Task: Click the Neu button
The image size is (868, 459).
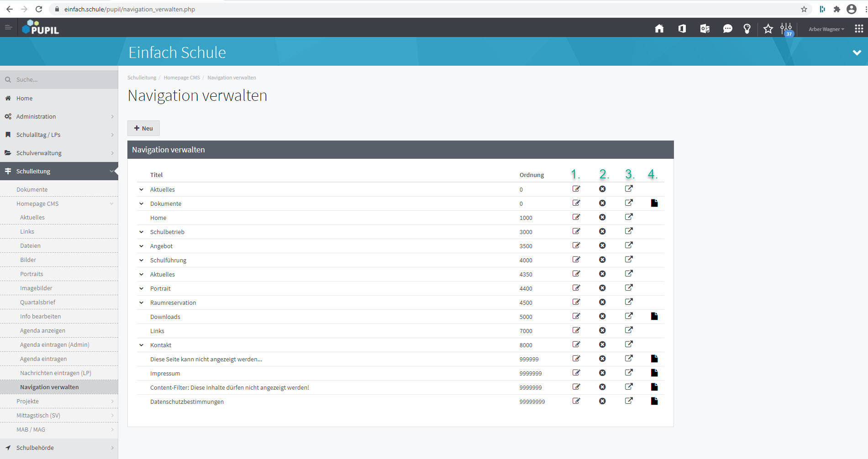Action: [x=143, y=128]
